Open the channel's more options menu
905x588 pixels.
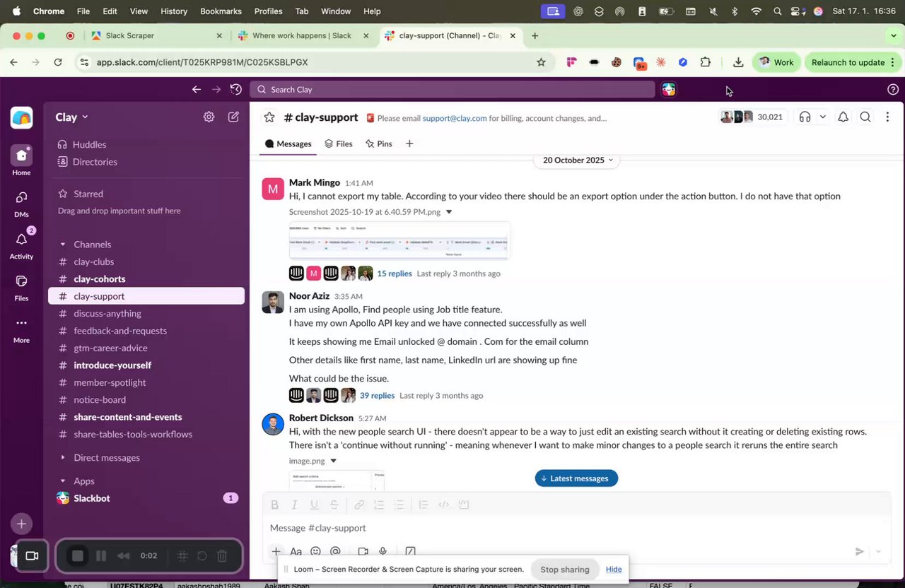(887, 117)
